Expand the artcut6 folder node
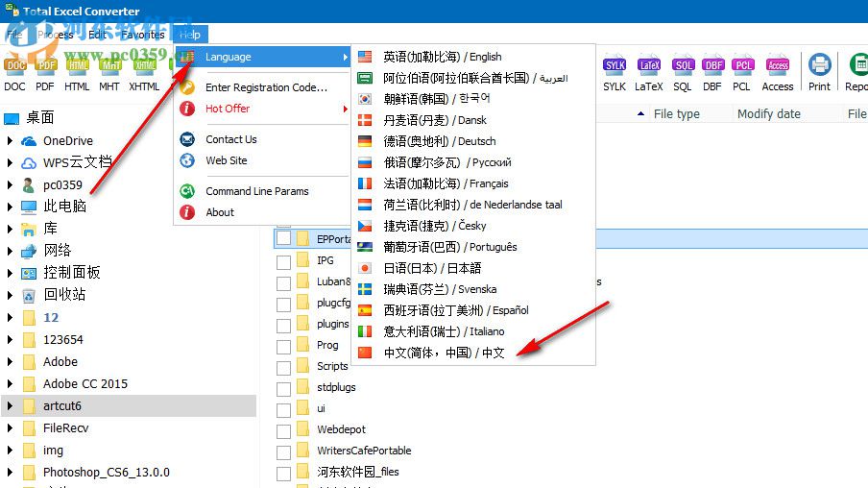Viewport: 868px width, 488px height. click(x=10, y=406)
